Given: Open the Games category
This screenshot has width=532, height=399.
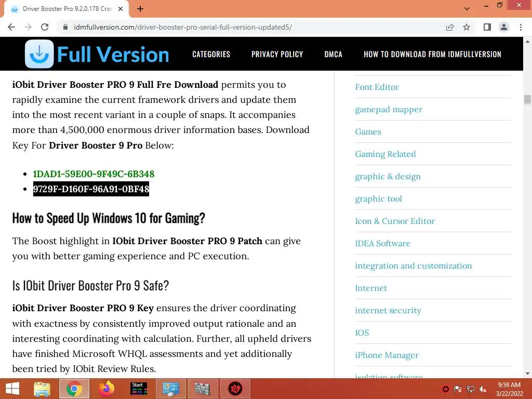Looking at the screenshot, I should pos(368,131).
